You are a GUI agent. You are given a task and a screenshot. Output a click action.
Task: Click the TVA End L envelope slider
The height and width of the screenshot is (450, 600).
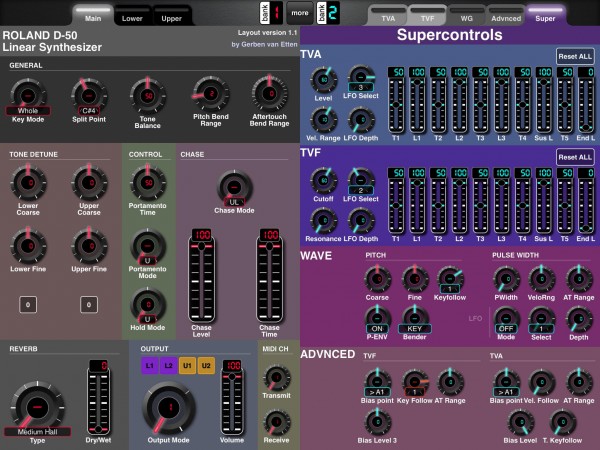(x=585, y=100)
